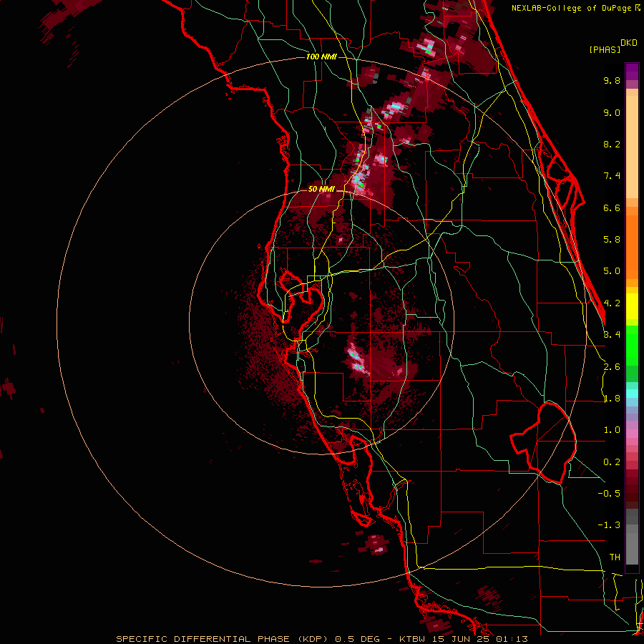Pick the bright yellow color bar segment
The height and width of the screenshot is (644, 644).
(x=632, y=306)
